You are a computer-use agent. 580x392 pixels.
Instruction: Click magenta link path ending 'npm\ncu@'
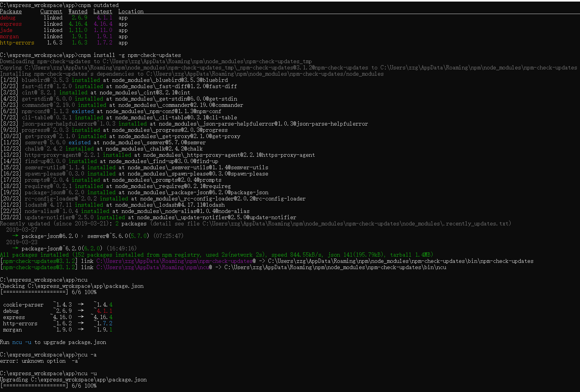tap(154, 267)
